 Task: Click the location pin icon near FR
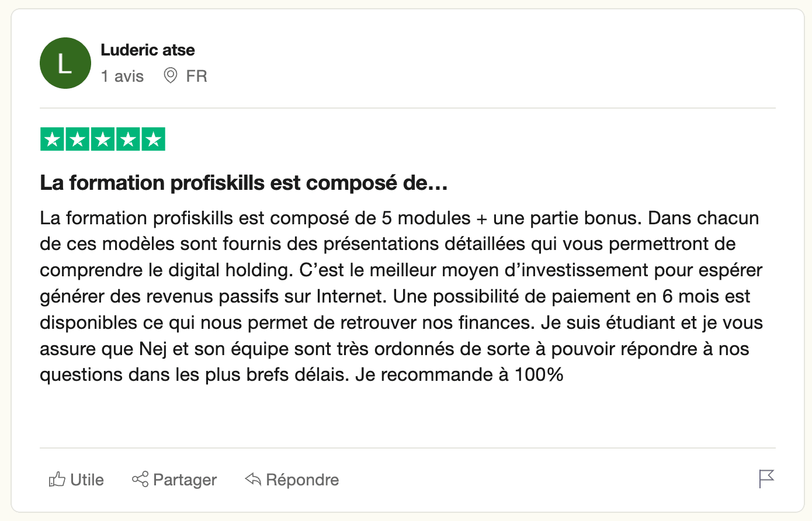point(171,76)
